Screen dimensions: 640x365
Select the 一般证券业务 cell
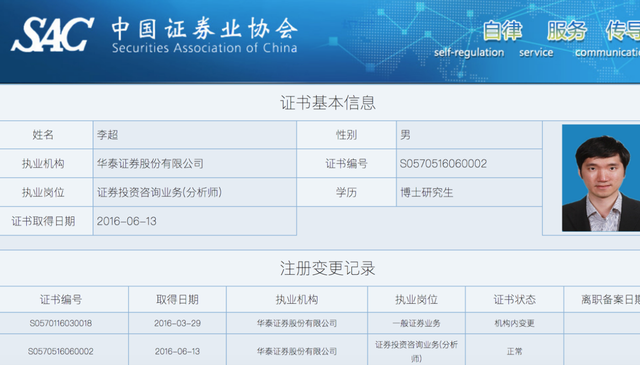[416, 323]
